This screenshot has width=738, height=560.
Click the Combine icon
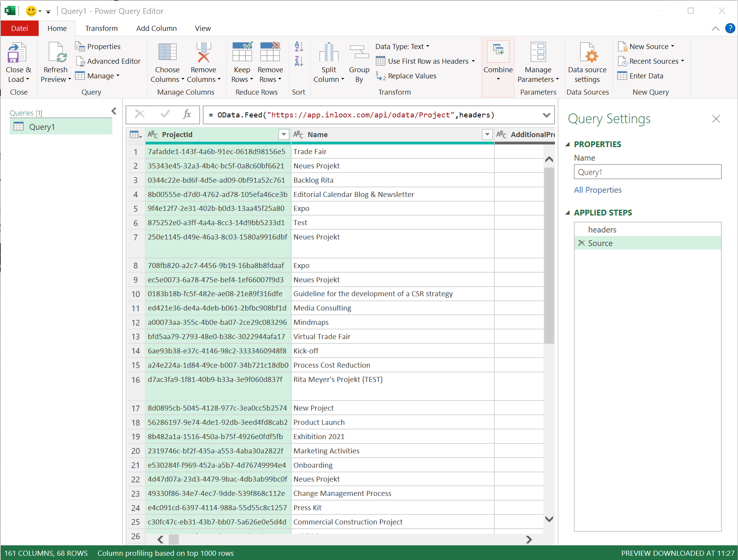pos(498,51)
